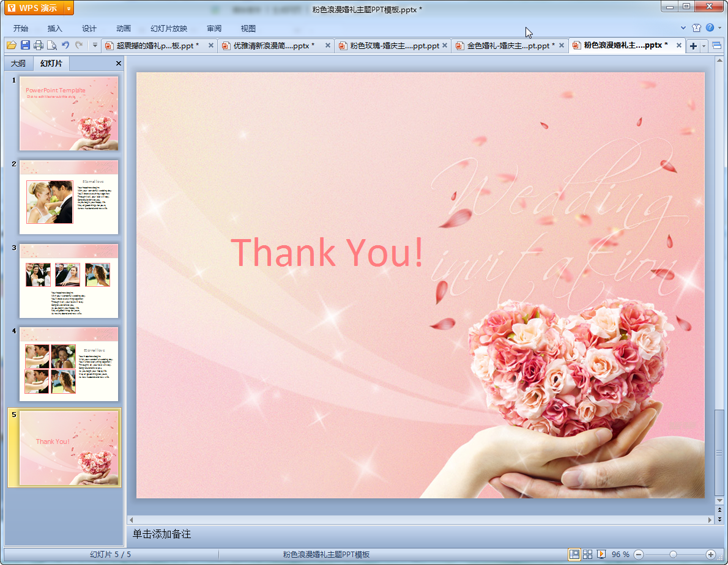The height and width of the screenshot is (565, 728).
Task: Open help with the blue question mark icon
Action: pos(710,28)
